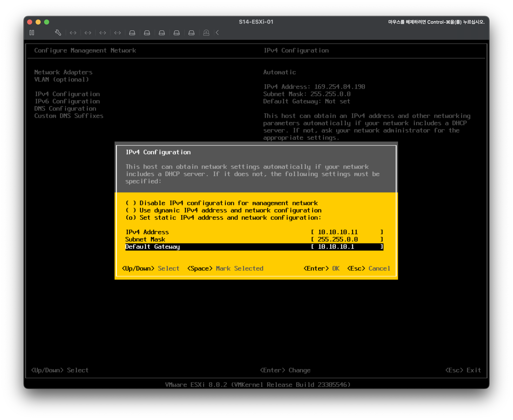Click the pause virtual machine icon
The image size is (513, 420).
pyautogui.click(x=32, y=33)
